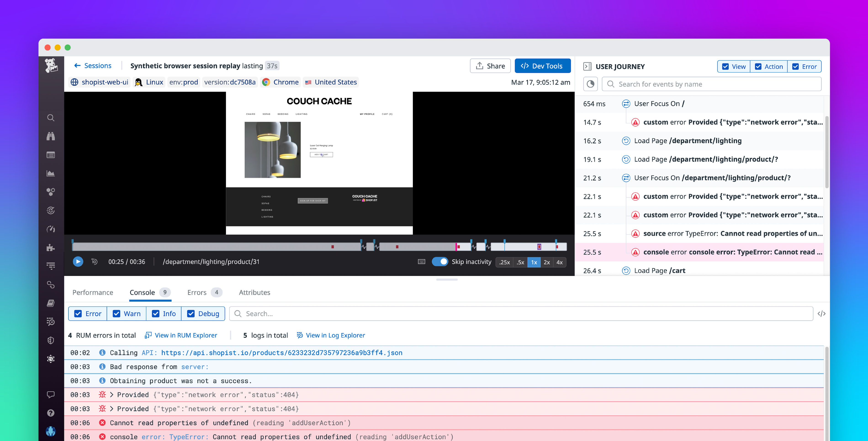Set playback speed to 2x
The image size is (868, 441).
[547, 262]
